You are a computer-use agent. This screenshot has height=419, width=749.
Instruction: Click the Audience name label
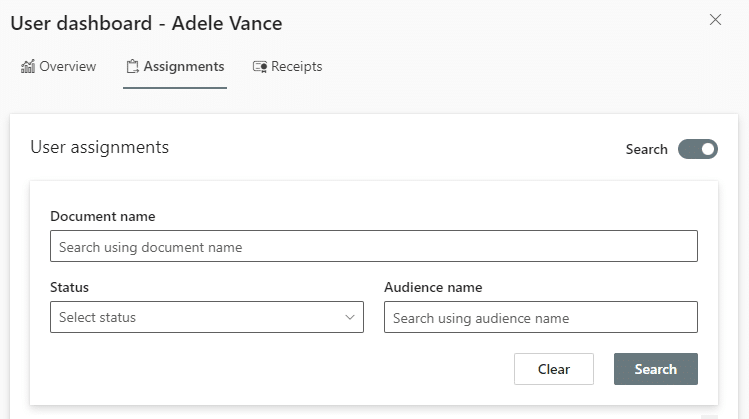pyautogui.click(x=433, y=287)
